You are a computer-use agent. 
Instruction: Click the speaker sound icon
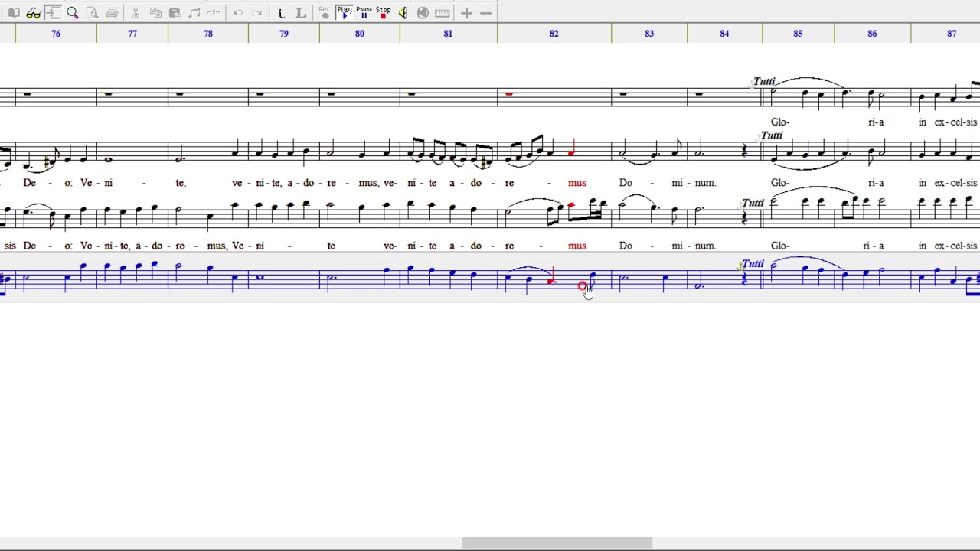pos(403,13)
